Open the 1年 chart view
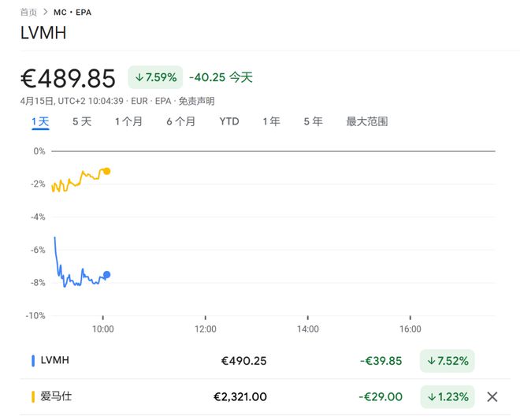Viewport: 520px width, 420px height. (x=271, y=121)
